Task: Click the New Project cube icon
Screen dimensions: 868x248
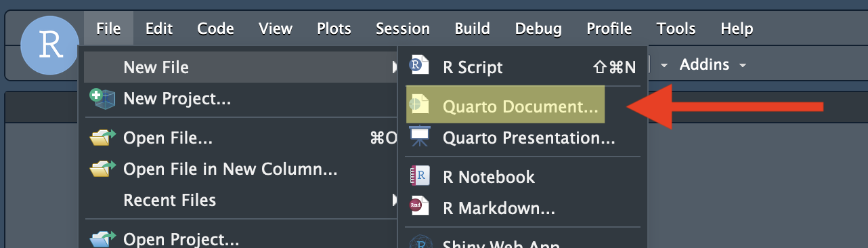Action: coord(102,99)
